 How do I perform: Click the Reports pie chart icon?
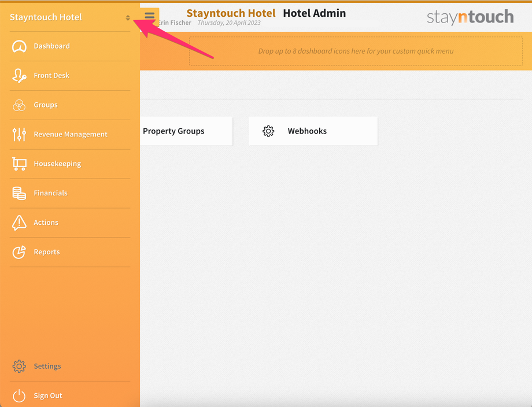pyautogui.click(x=19, y=252)
